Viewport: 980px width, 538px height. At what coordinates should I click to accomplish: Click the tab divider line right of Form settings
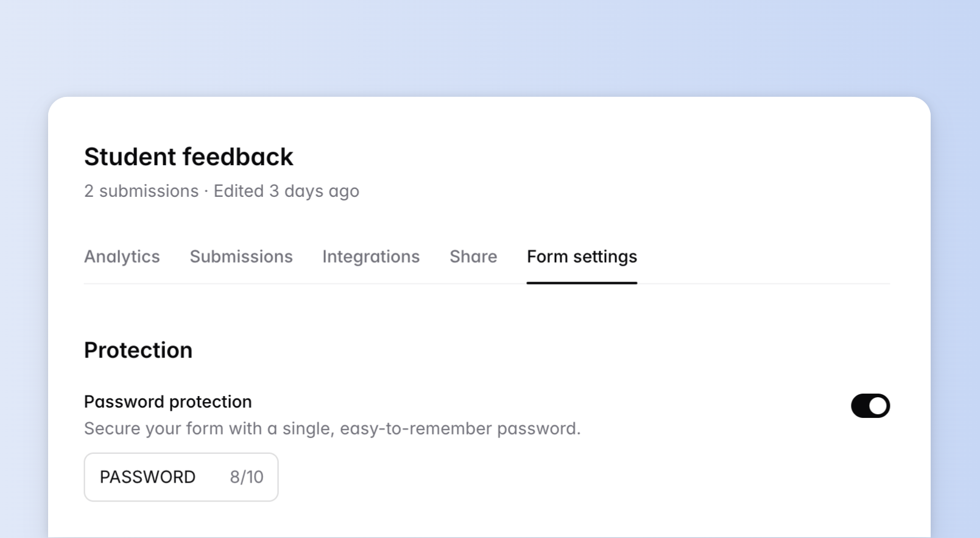[x=761, y=283]
